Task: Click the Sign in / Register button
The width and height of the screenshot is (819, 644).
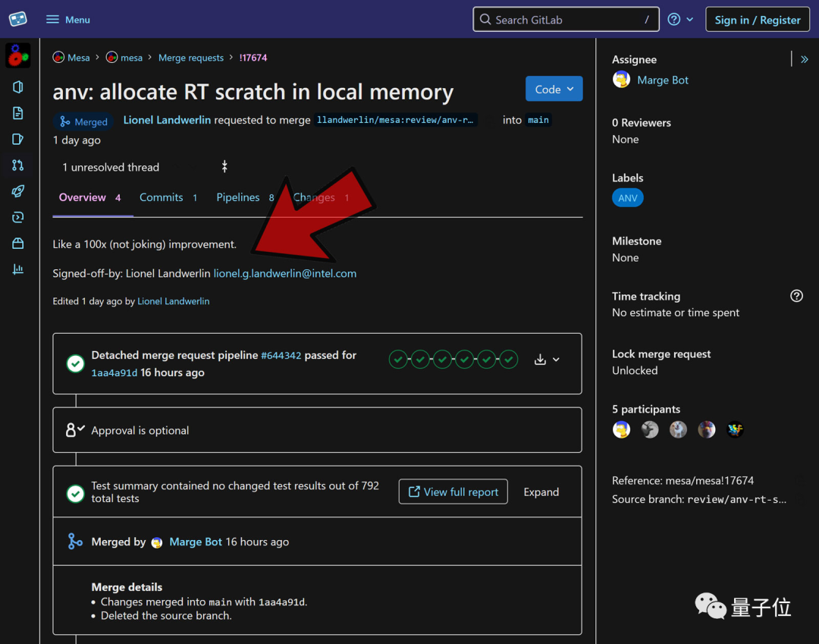Action: point(757,20)
